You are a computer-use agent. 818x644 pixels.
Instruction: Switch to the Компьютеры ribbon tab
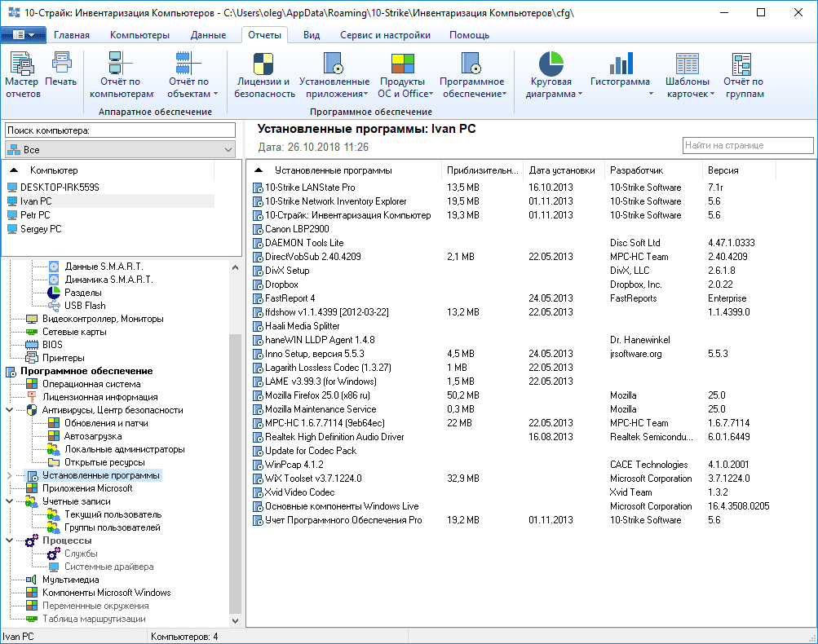point(139,35)
